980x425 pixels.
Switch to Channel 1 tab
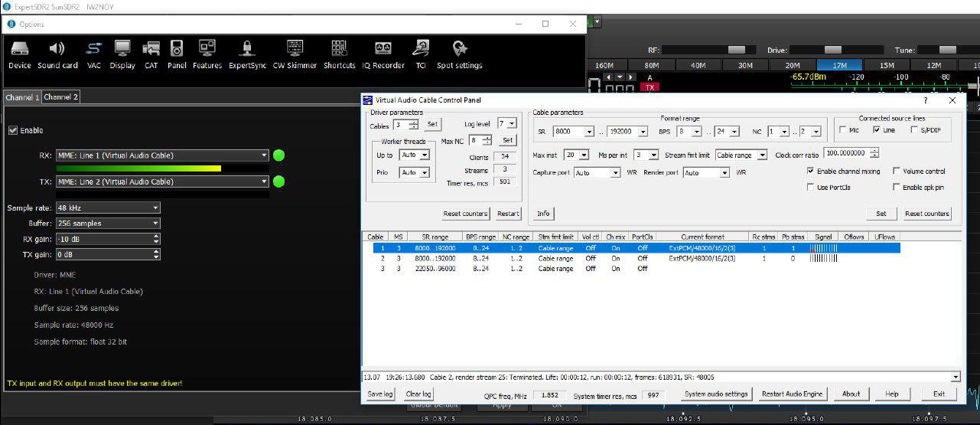22,97
